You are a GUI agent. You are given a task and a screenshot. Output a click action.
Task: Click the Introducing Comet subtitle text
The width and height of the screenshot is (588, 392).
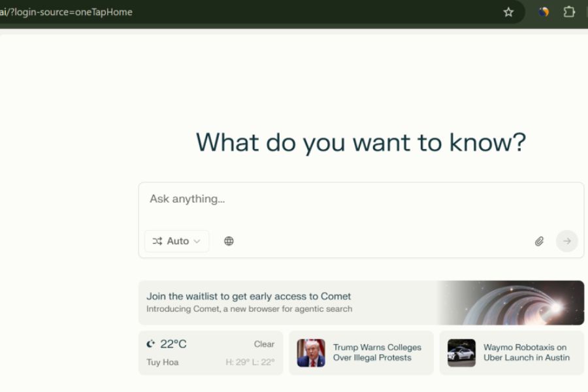[x=249, y=309]
